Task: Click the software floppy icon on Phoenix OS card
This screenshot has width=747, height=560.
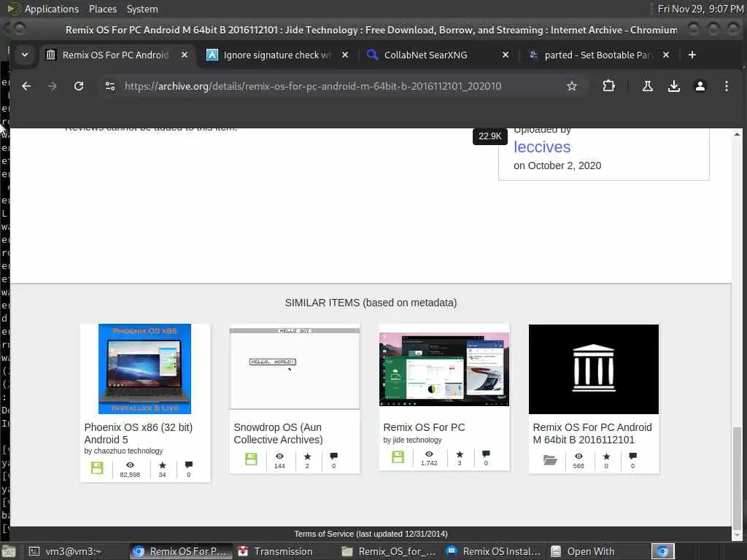Action: click(x=97, y=467)
